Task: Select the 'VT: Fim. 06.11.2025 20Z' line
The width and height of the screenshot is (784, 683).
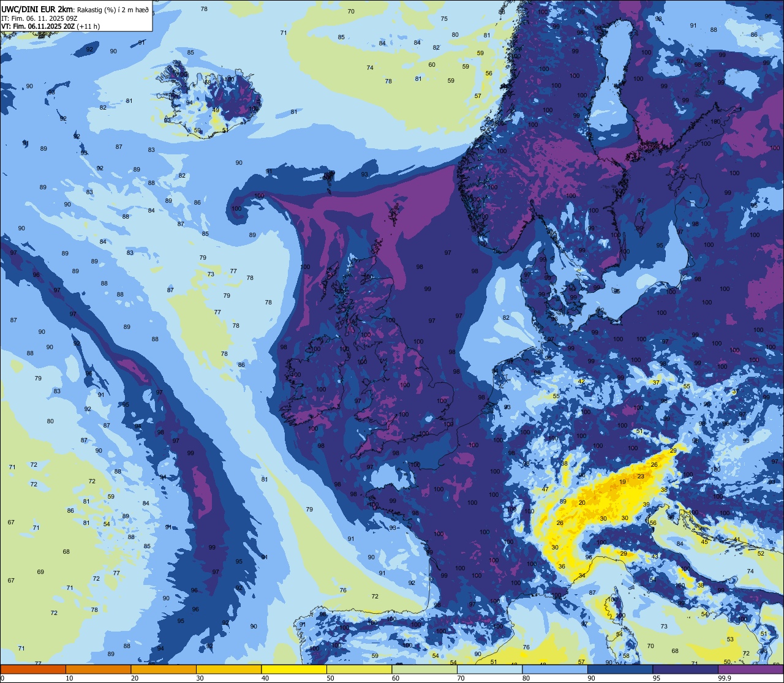Action: [x=38, y=26]
